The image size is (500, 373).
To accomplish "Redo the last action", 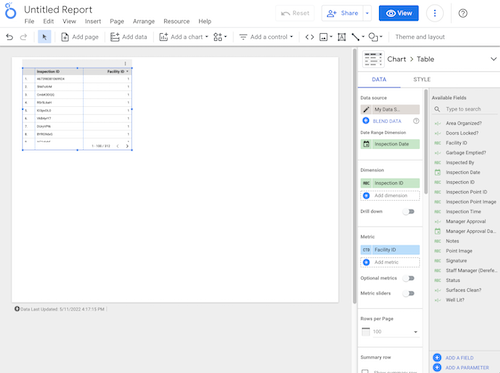I will point(23,37).
